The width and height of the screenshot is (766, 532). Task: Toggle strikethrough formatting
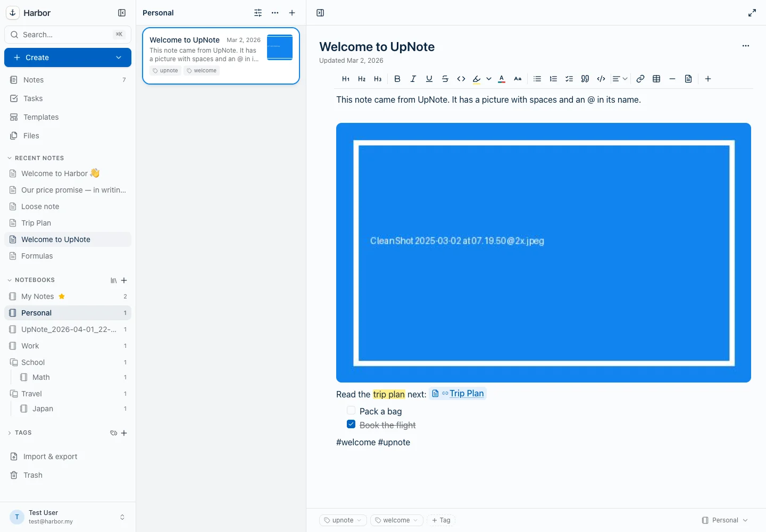[x=445, y=79]
